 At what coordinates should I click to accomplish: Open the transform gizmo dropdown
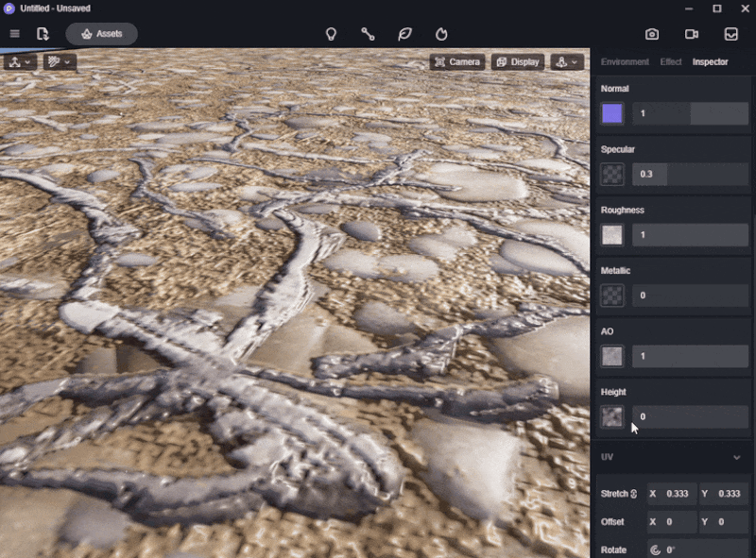point(20,62)
